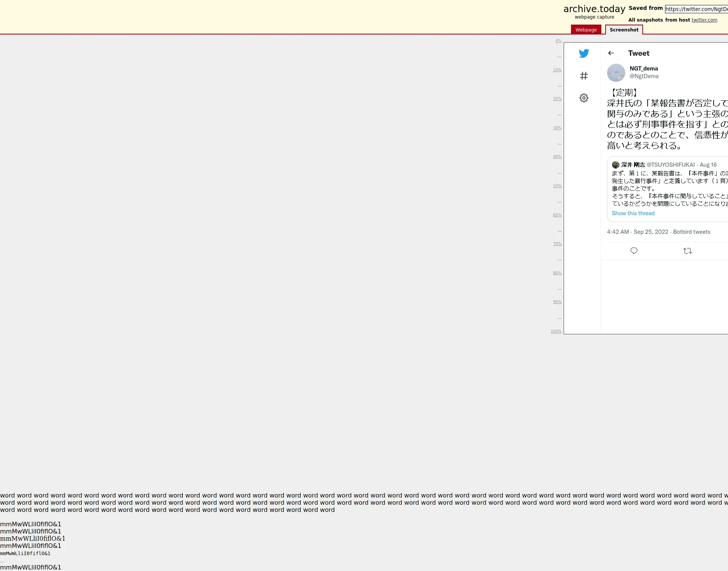Open the Explore hashtag icon
This screenshot has height=571, width=728.
coord(584,76)
